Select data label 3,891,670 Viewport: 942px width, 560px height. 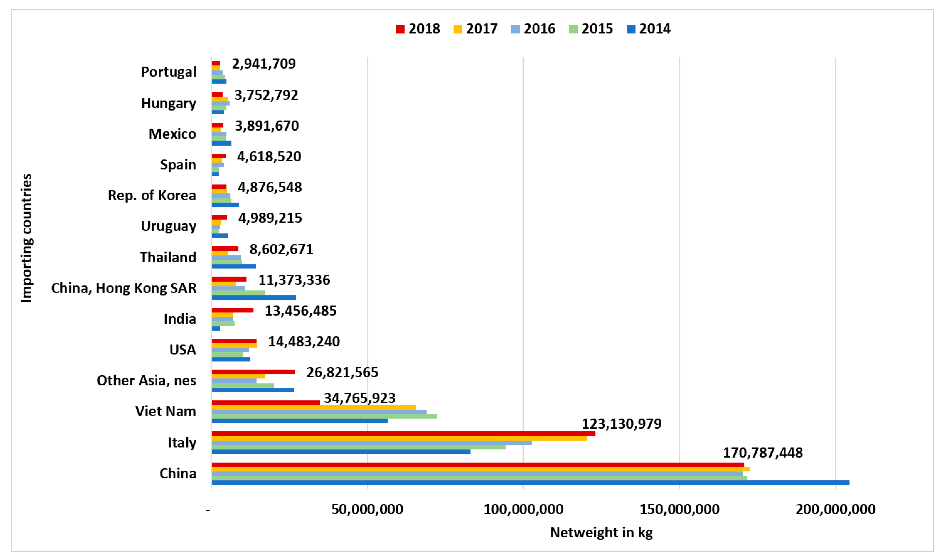pyautogui.click(x=267, y=126)
